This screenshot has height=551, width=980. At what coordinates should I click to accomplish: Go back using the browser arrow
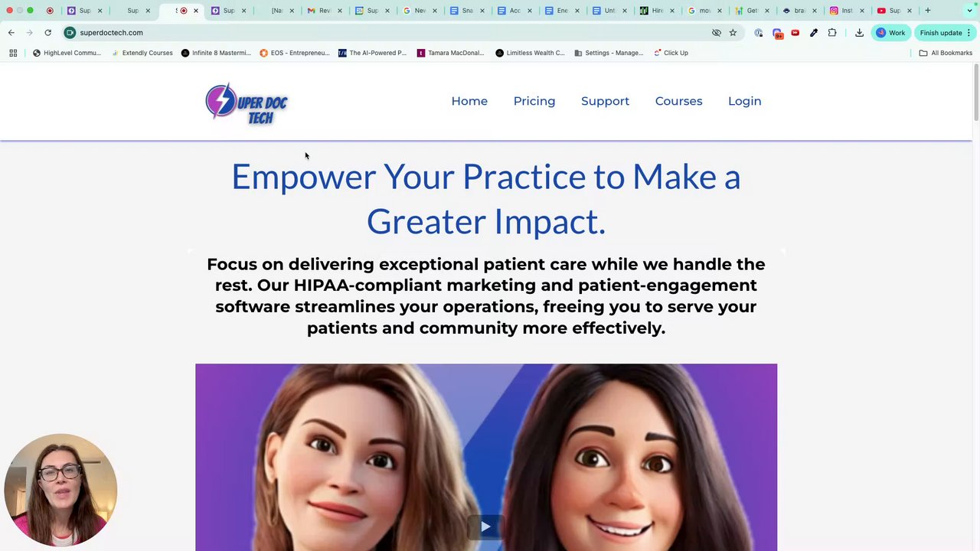[11, 33]
